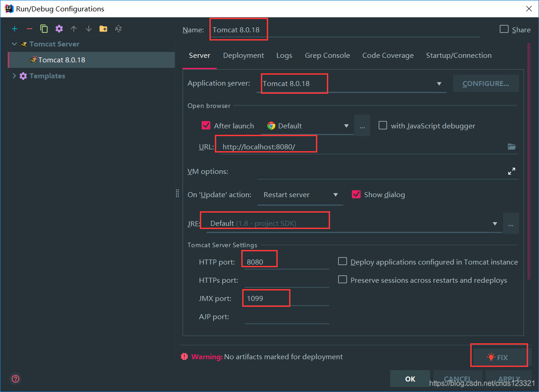Click the right panel vertical scrollbar

point(529,161)
